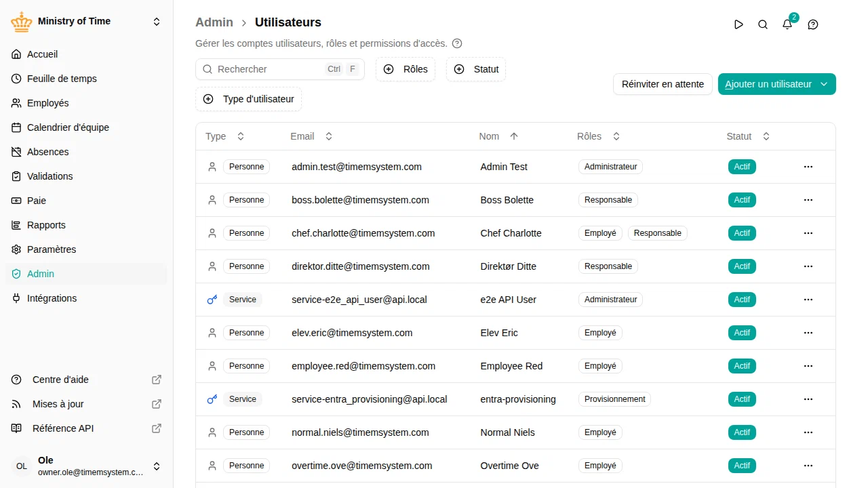Click the Provisionnement role badge
Viewport: 868px width, 488px height.
[x=614, y=399]
